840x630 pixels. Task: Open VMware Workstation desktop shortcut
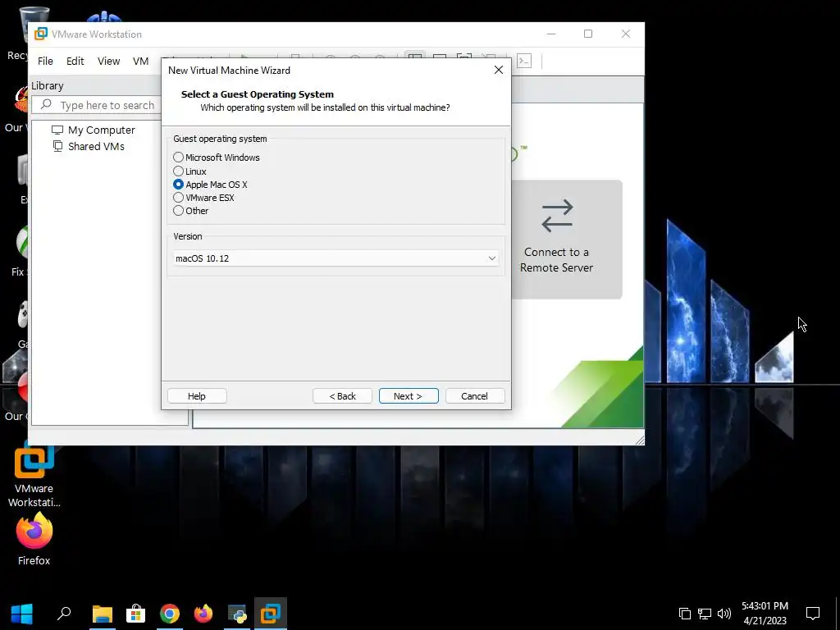point(34,476)
